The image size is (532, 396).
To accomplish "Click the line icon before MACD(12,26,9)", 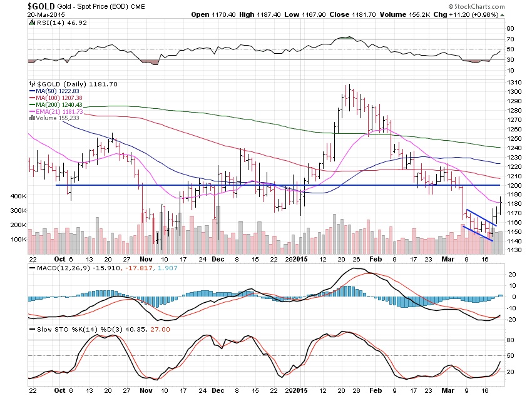I will tap(33, 270).
